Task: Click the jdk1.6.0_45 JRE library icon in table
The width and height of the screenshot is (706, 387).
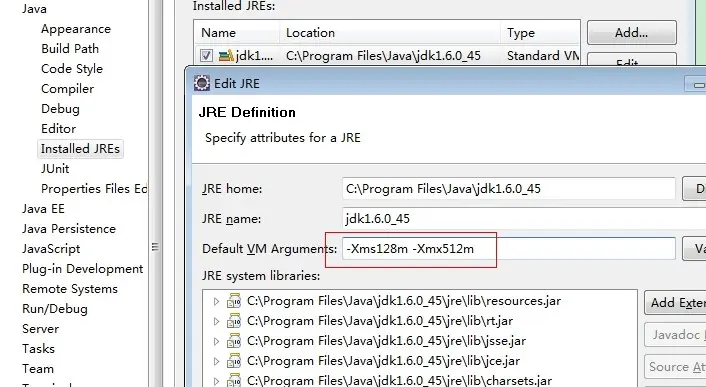Action: [x=226, y=56]
